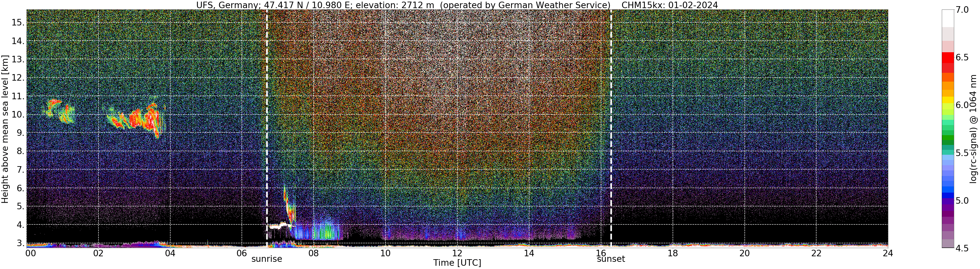Click the '11.' height tick label
Screen dimensions: 980x269
pos(18,96)
